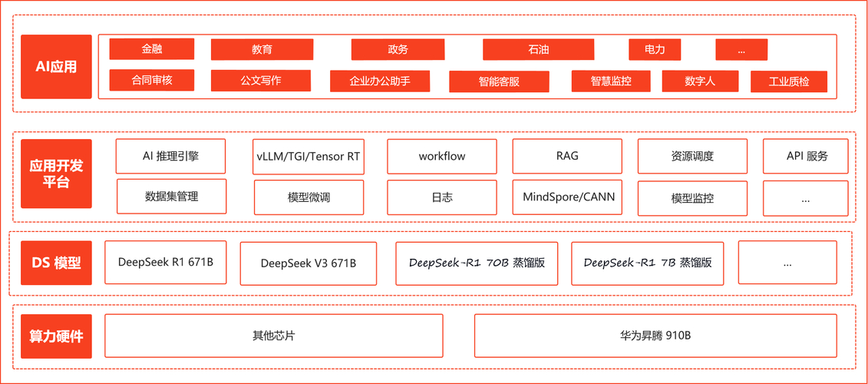Click the 算力硬件 layer label
Image resolution: width=868 pixels, height=384 pixels.
pyautogui.click(x=56, y=336)
